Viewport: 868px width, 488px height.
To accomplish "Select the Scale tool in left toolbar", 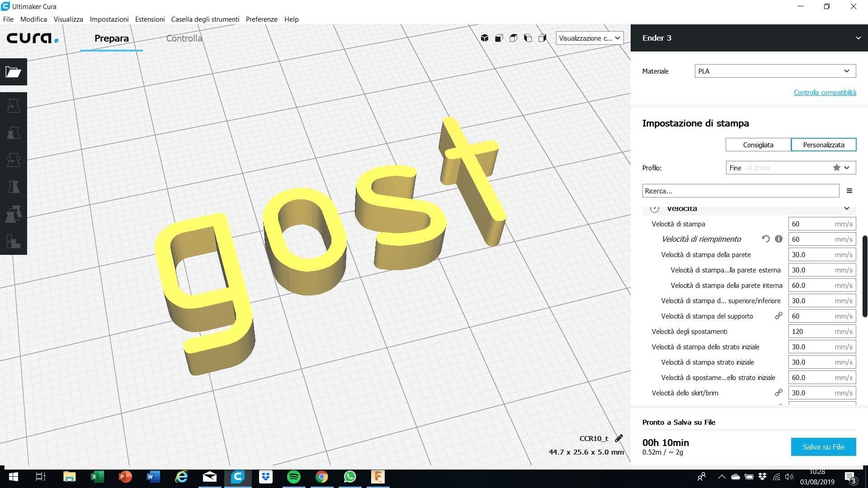I will coord(14,133).
